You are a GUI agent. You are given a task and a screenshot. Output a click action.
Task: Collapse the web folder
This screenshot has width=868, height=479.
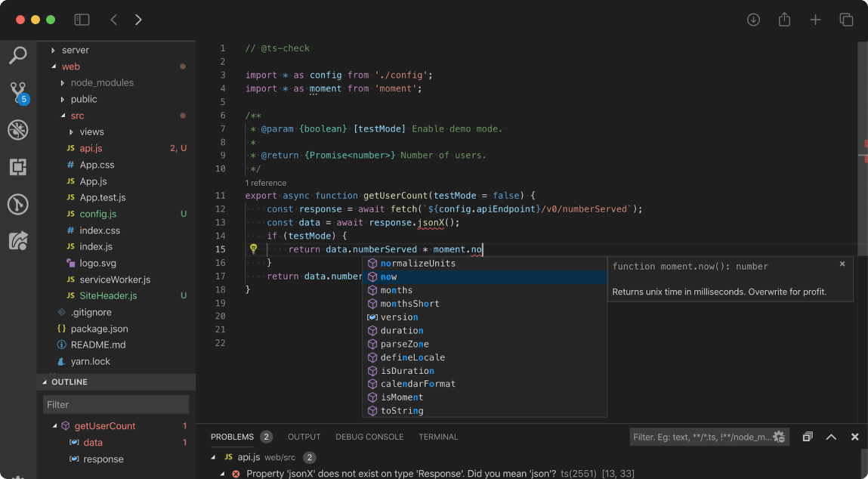click(53, 66)
